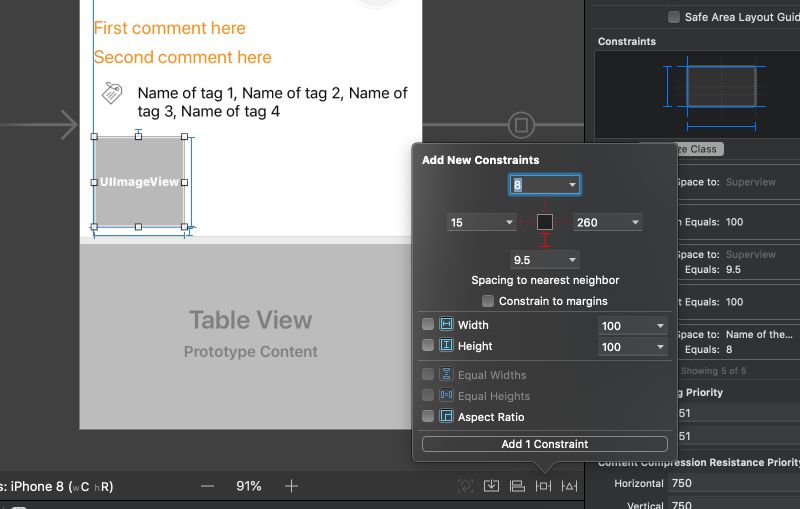
Task: Click the Equal Widths constraint icon
Action: pyautogui.click(x=446, y=374)
